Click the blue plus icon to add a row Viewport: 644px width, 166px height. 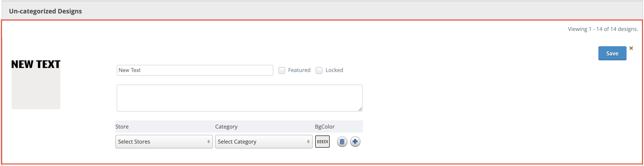tap(355, 141)
